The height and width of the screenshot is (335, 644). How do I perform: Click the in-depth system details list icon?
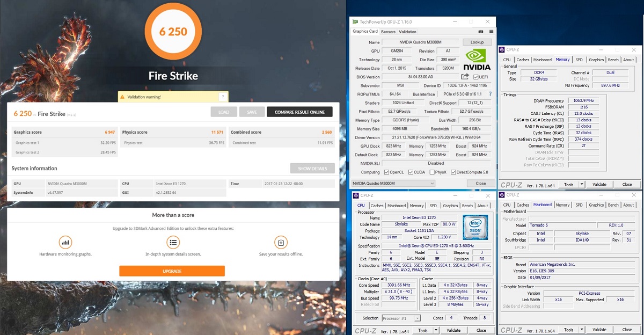point(173,242)
